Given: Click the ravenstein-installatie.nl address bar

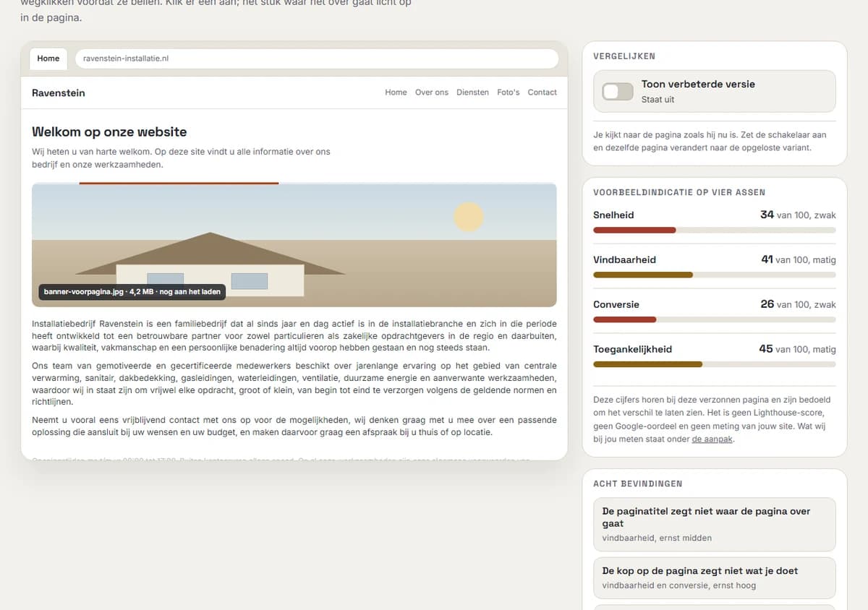Looking at the screenshot, I should (317, 59).
